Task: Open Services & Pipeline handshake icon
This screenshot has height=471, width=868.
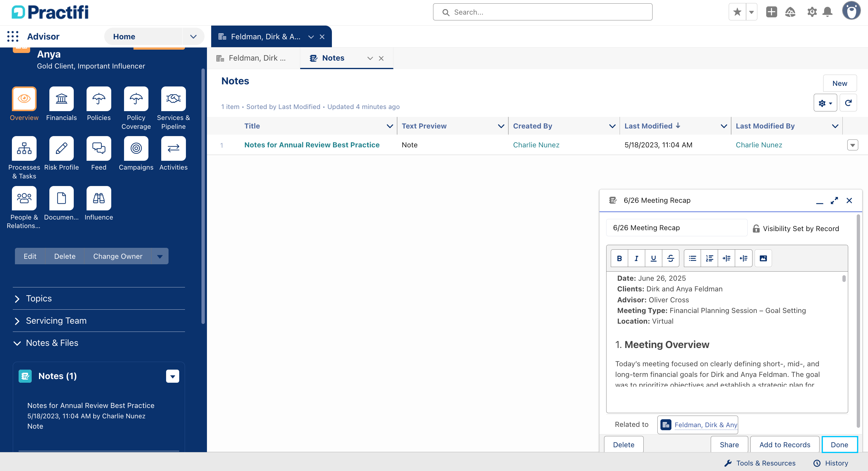Action: [x=173, y=99]
